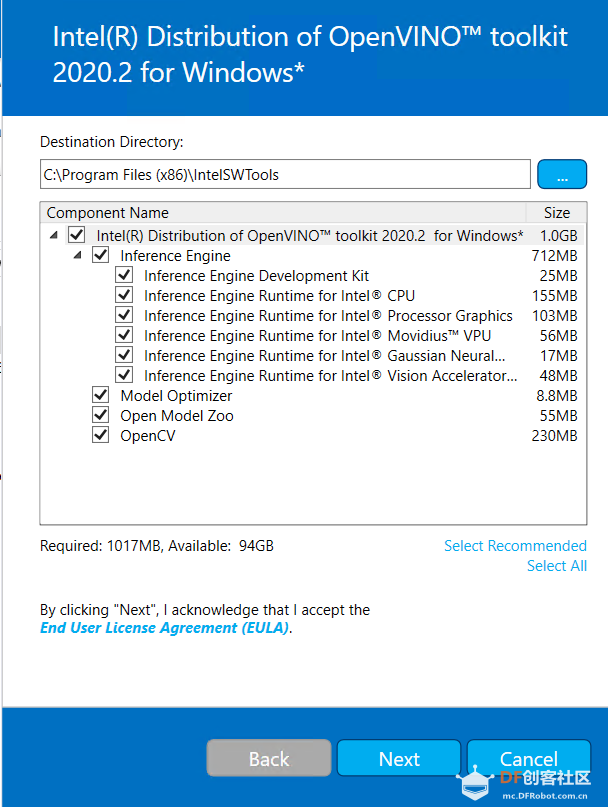
Task: Click the '8.8MB' size value
Action: pos(557,396)
